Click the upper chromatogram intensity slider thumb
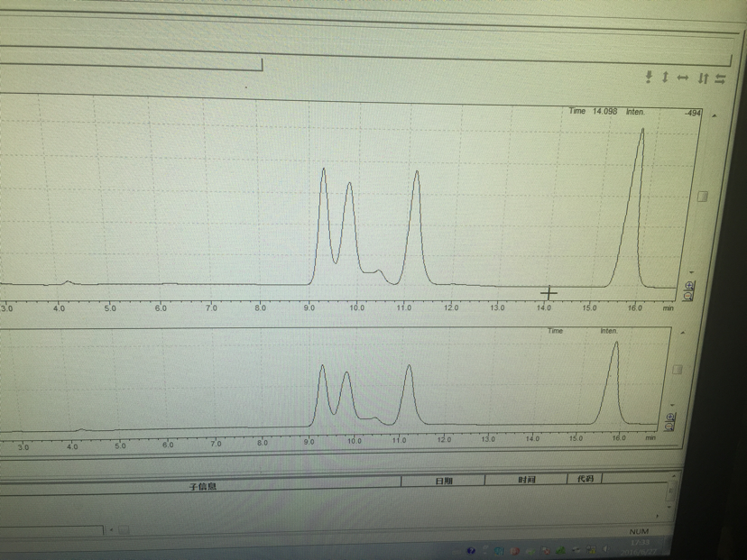 coord(702,197)
